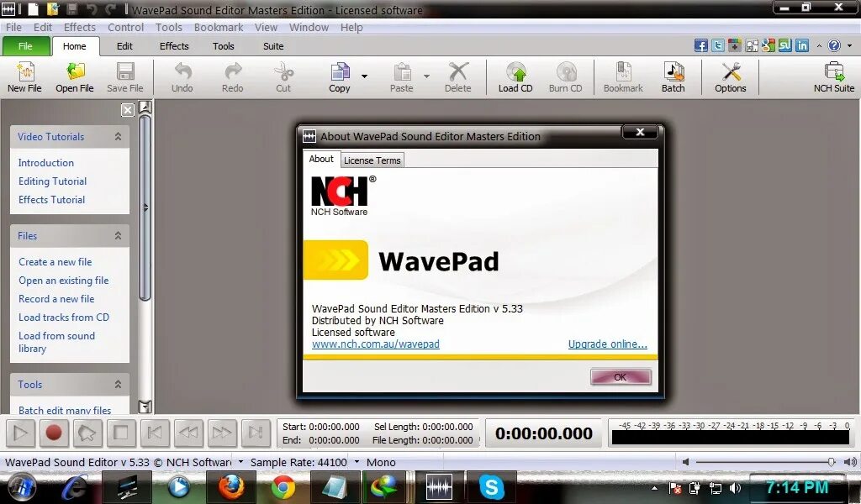Open the Introduction video tutorial
Image resolution: width=861 pixels, height=504 pixels.
[46, 163]
